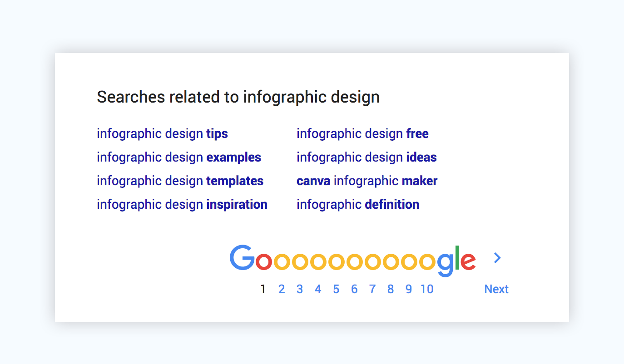Open "infographic design tips" related search

[x=162, y=134]
